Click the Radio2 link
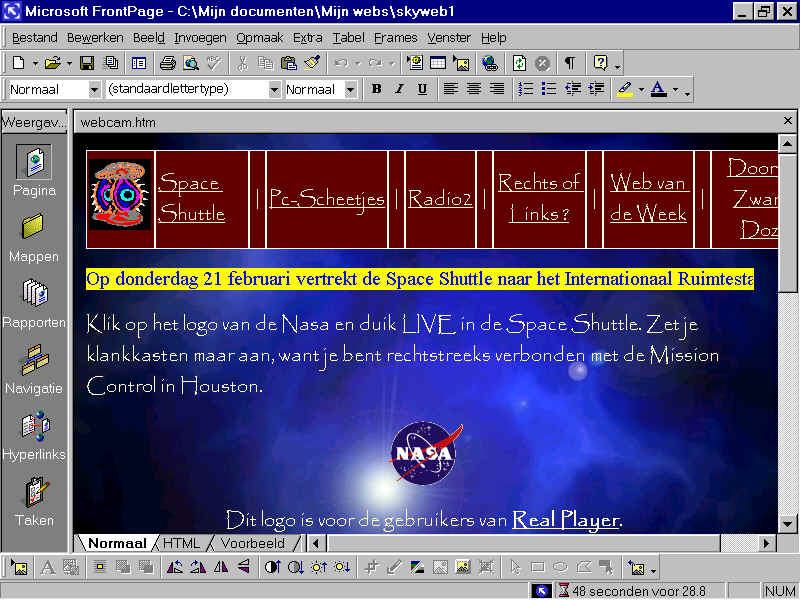The width and height of the screenshot is (800, 600). (440, 198)
